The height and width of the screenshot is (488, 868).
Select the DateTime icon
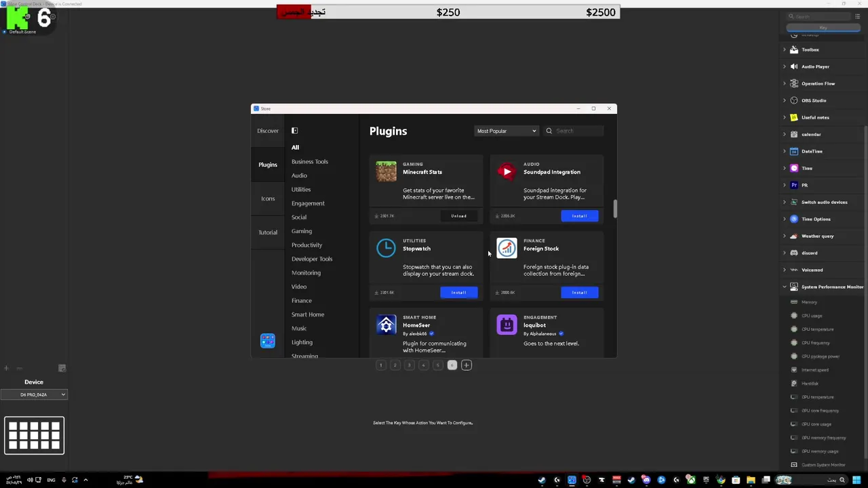tap(794, 151)
